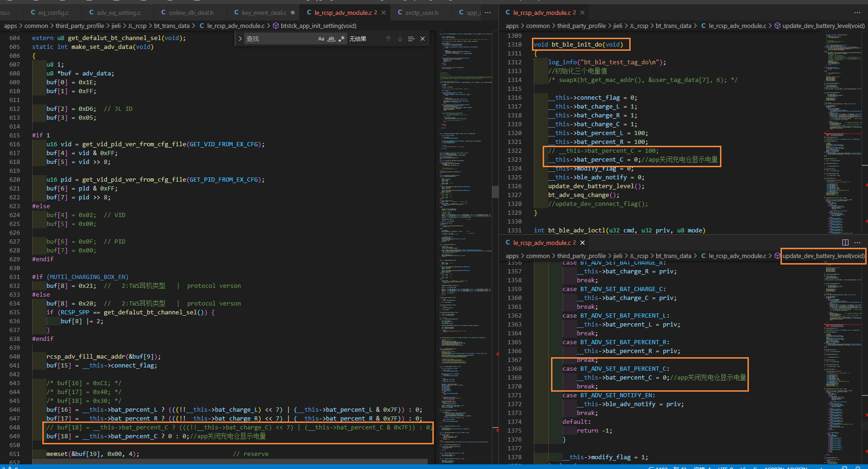Toggle match case in find widget
Screen dimensions: 868x469
(321, 39)
